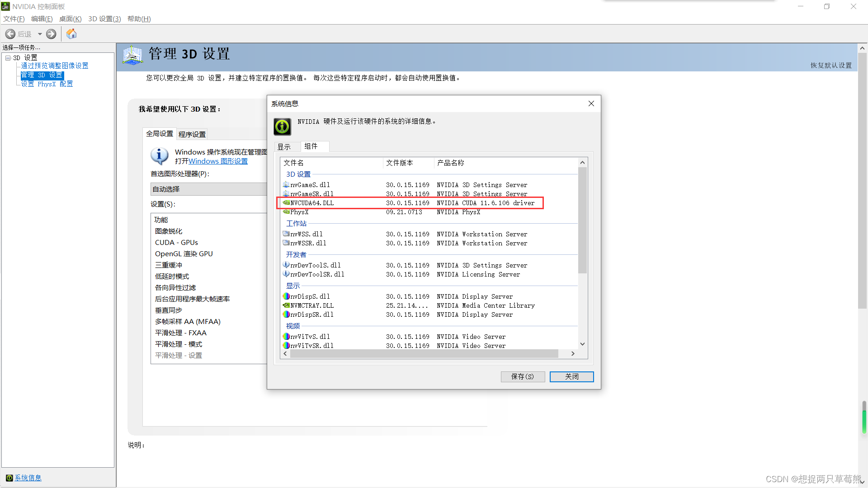The image size is (868, 488).
Task: Select 多帧采样 AA (MFAA) setting row
Action: point(188,322)
